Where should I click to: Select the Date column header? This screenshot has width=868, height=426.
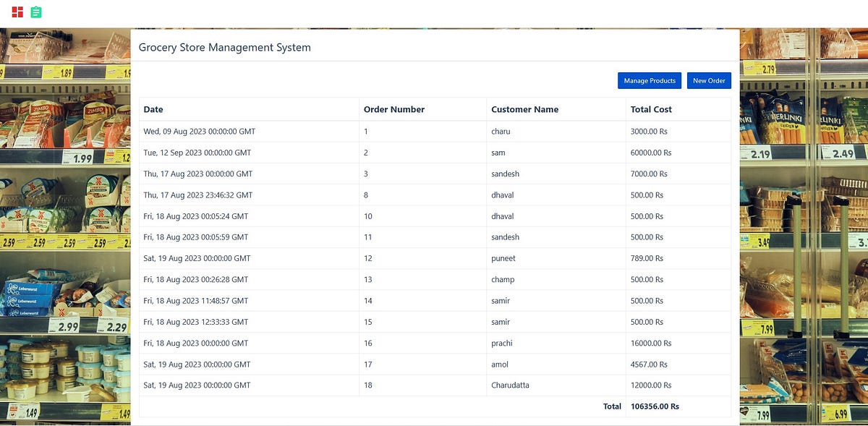tap(153, 109)
